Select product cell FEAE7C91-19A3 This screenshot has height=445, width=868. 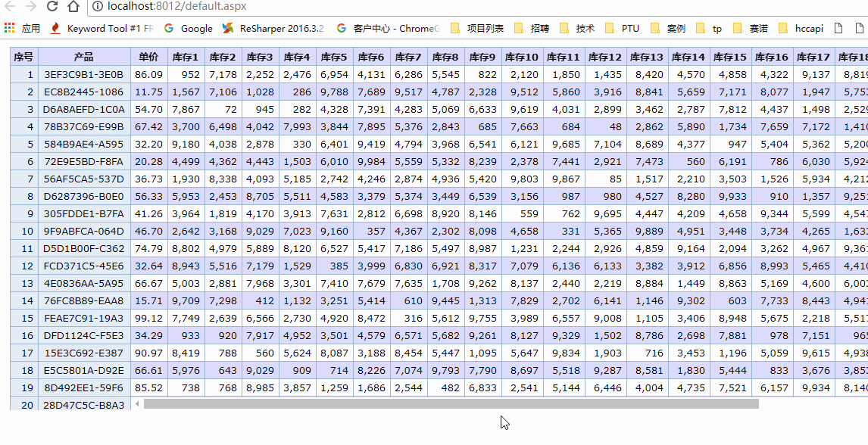84,319
